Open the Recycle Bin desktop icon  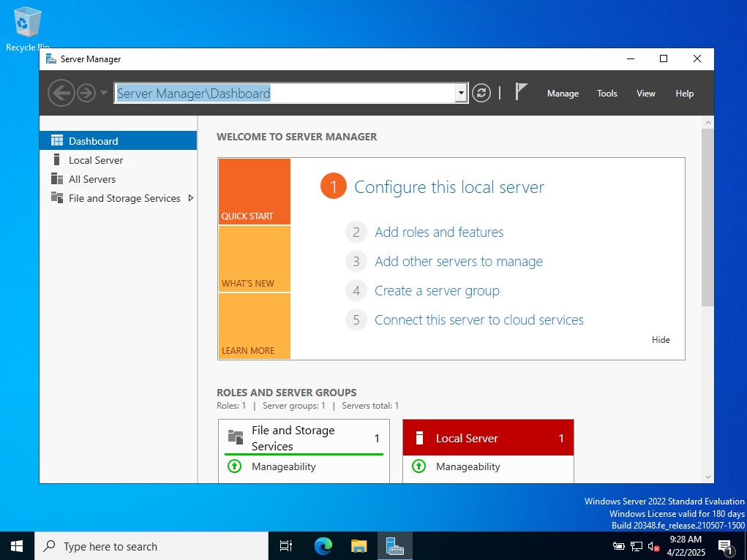click(x=28, y=29)
